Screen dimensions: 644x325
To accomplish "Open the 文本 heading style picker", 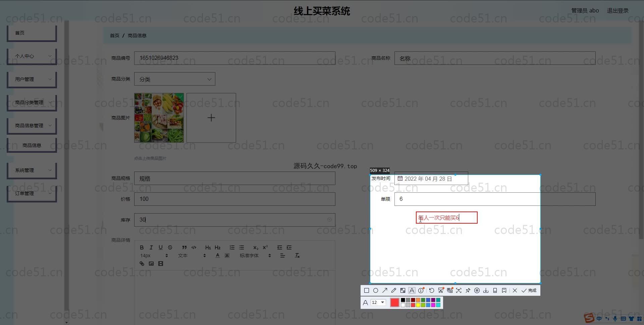I will coord(192,256).
